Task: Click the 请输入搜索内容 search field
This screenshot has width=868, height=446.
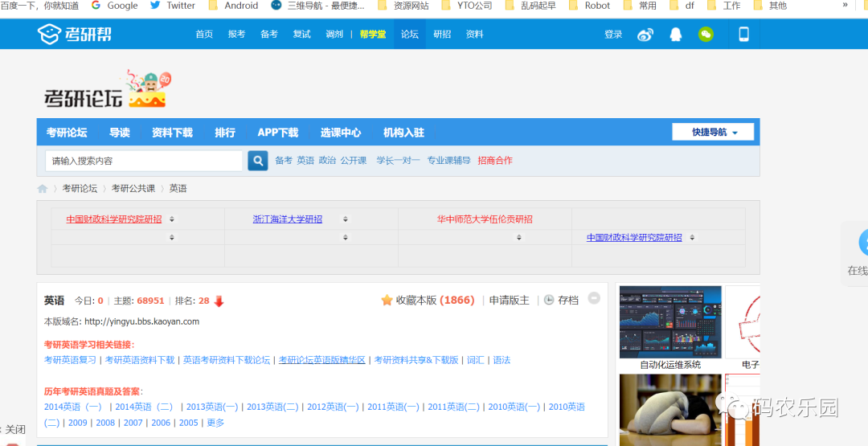Action: (x=144, y=161)
